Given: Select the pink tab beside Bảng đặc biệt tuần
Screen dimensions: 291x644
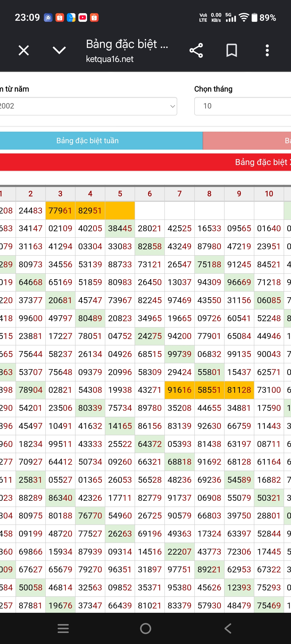Looking at the screenshot, I should (x=247, y=141).
